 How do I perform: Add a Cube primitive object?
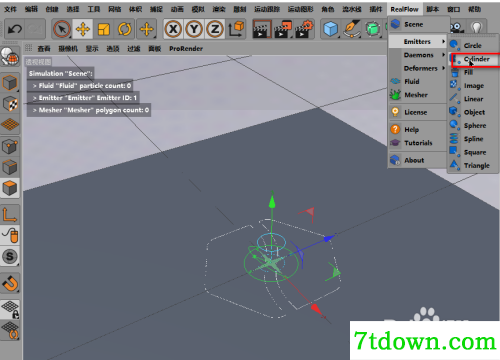[x=330, y=29]
